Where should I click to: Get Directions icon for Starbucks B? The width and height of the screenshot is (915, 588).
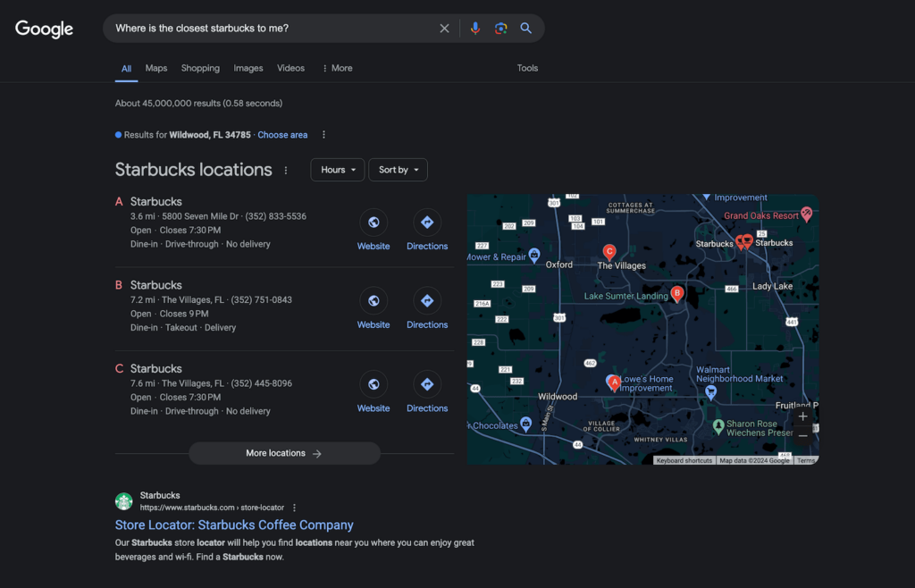point(427,300)
